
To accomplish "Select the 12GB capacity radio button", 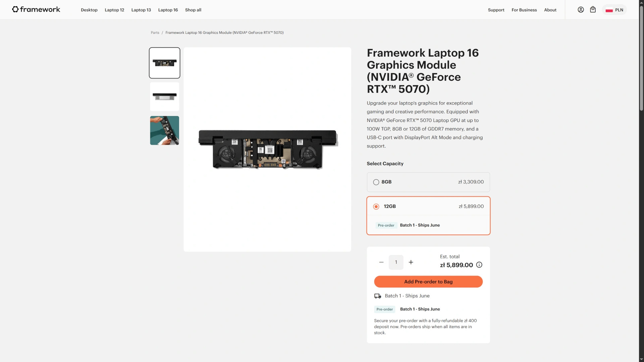I will (376, 206).
